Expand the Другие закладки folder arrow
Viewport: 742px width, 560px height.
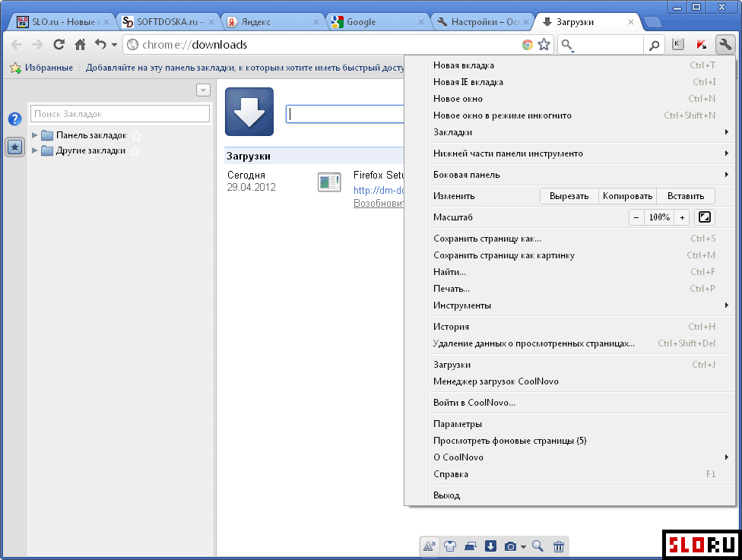[x=34, y=150]
